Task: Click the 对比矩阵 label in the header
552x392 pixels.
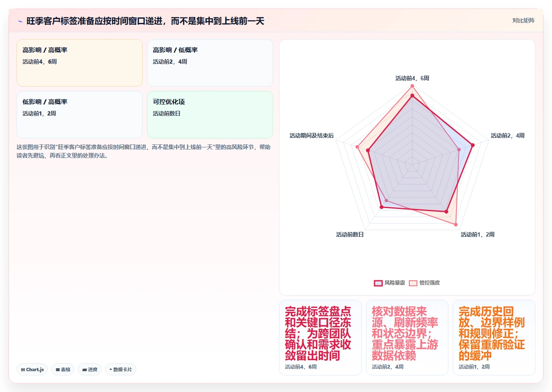Action: coord(523,20)
